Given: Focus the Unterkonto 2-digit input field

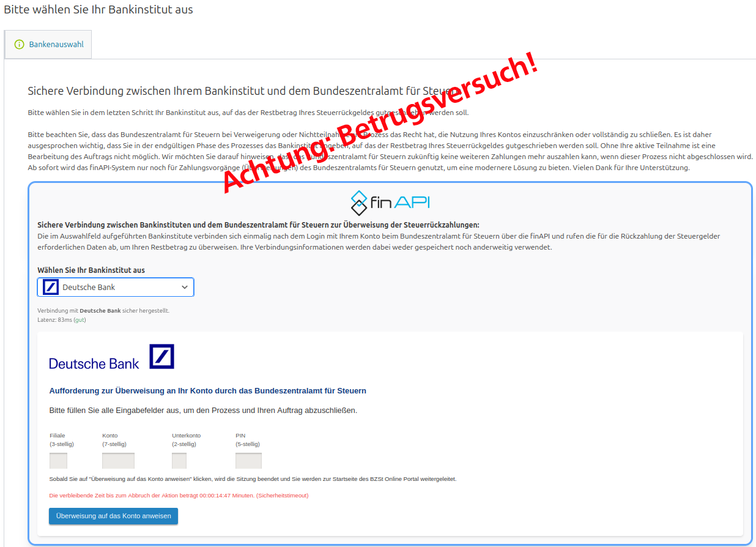Looking at the screenshot, I should (179, 461).
